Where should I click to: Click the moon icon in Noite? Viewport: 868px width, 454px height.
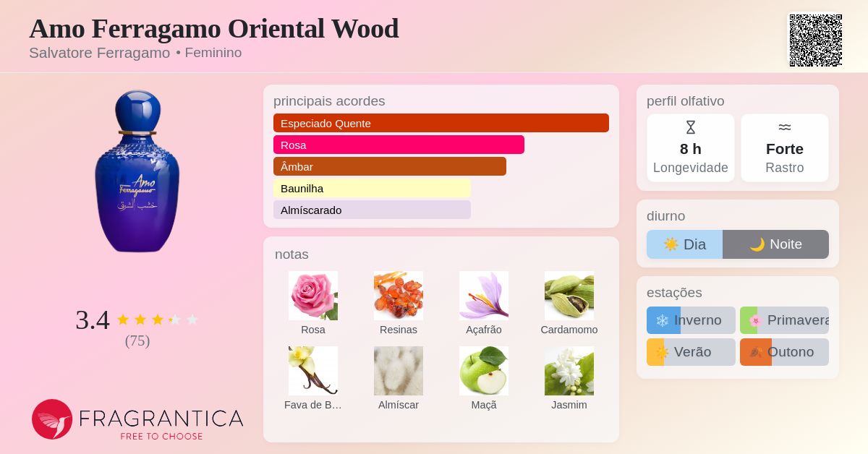pos(757,244)
